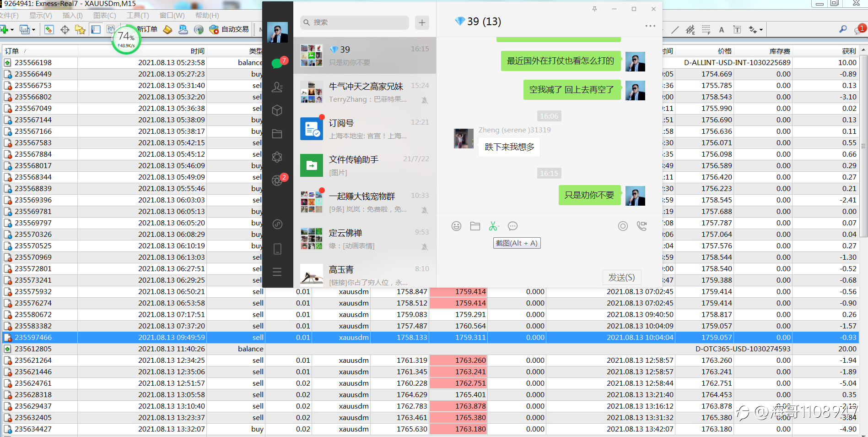Screen dimensions: 868x437
Task: Click the new chart green plus icon
Action: 4,29
